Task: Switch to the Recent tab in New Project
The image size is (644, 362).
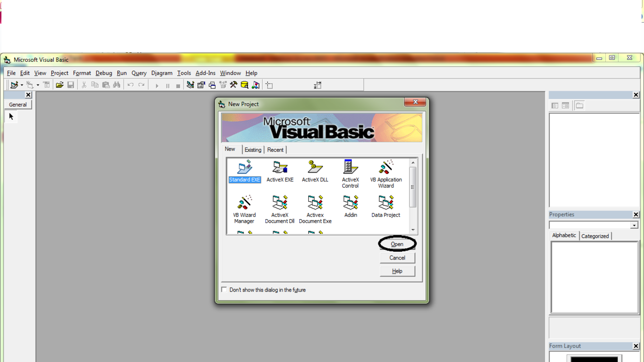Action: [x=275, y=150]
